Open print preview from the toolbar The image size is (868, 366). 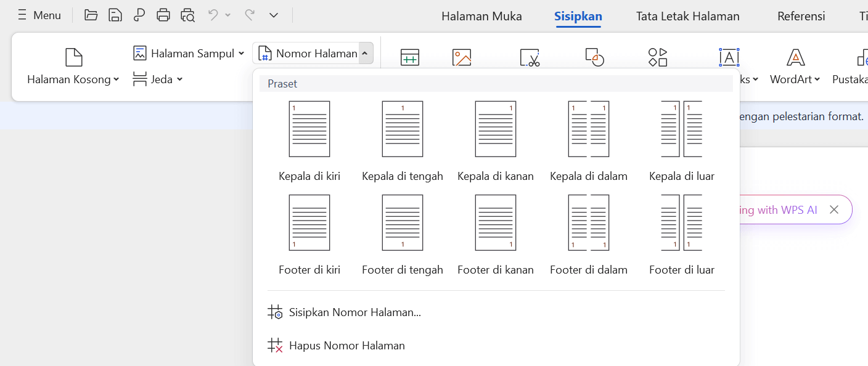click(187, 14)
